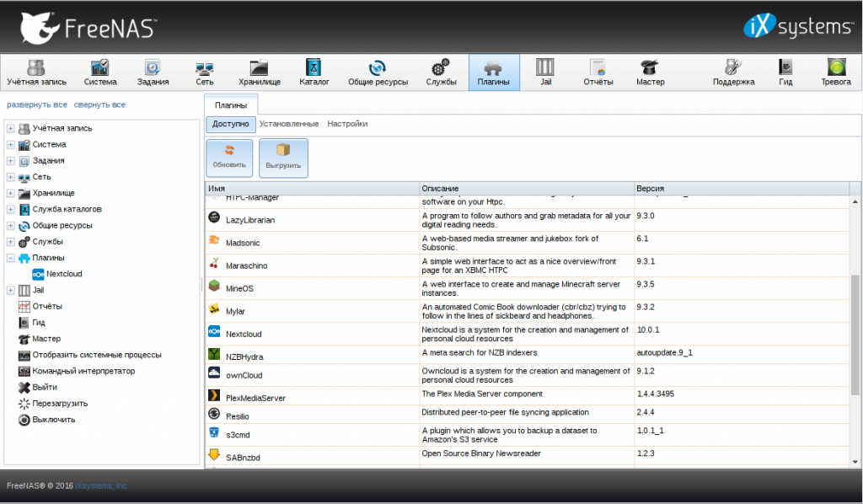Select the PlexMediaServer icon
863x504 pixels.
pyautogui.click(x=214, y=395)
